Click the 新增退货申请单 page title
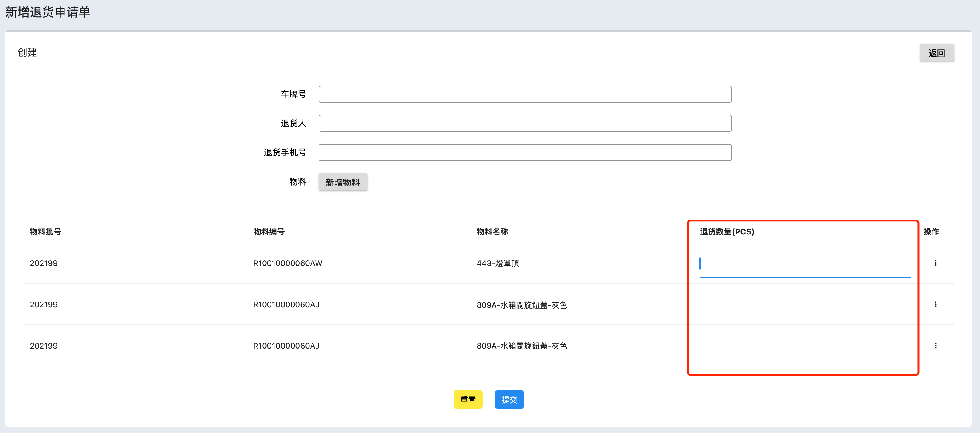 47,12
